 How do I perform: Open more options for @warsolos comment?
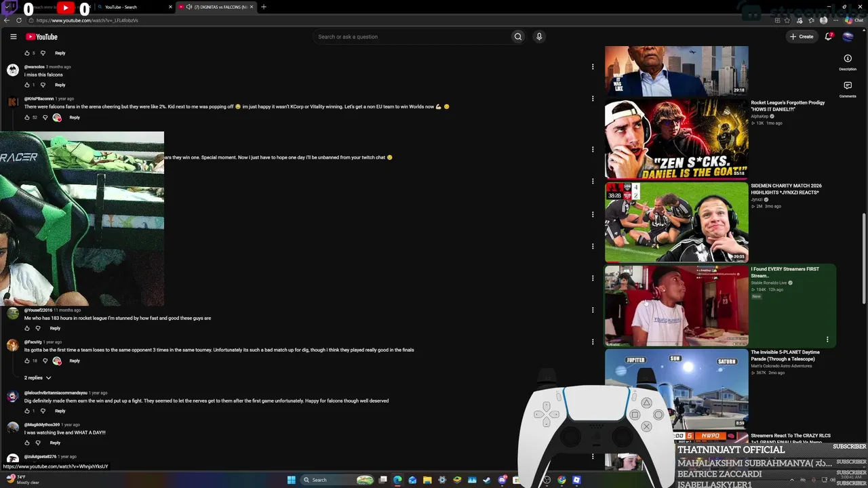[593, 66]
